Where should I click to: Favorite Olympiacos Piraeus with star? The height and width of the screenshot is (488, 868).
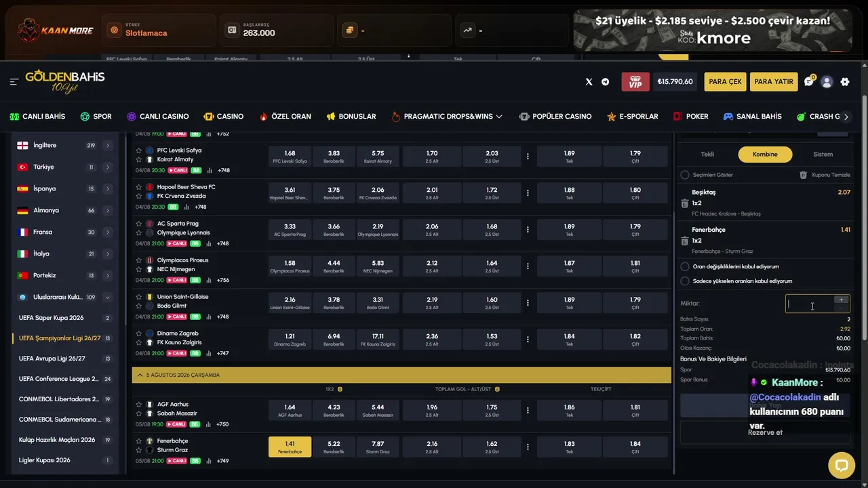[x=139, y=260]
